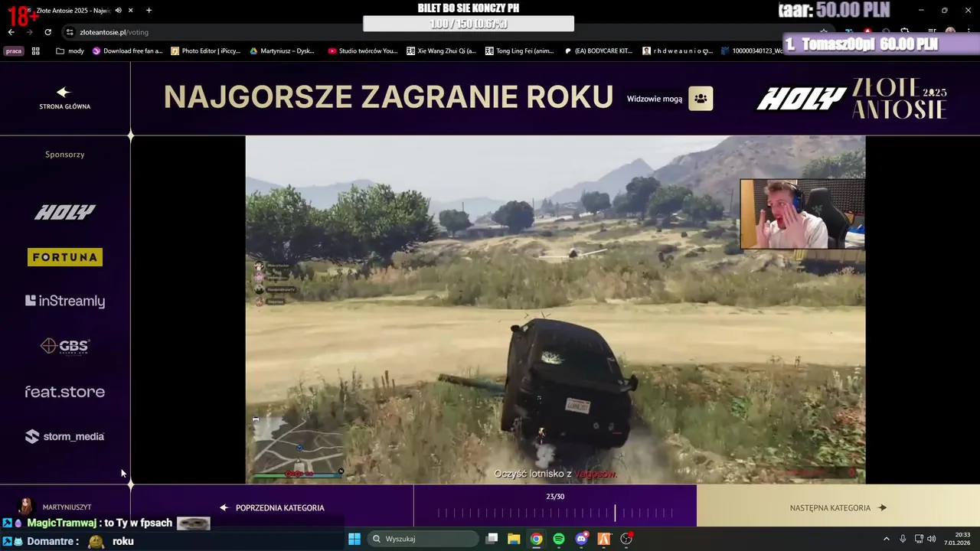This screenshot has height=551, width=980.
Task: Open the (EA) BODYCARE KIT bookmark
Action: click(x=599, y=51)
